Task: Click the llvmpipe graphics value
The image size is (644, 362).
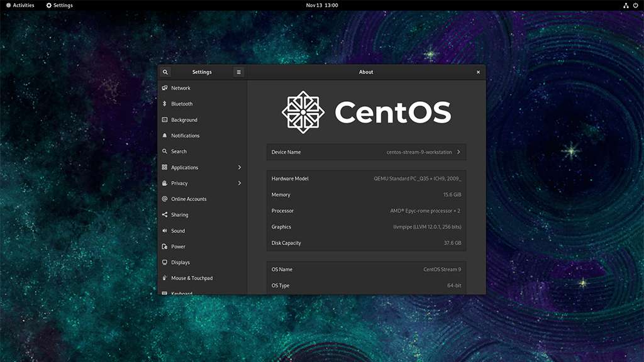Action: click(x=427, y=226)
